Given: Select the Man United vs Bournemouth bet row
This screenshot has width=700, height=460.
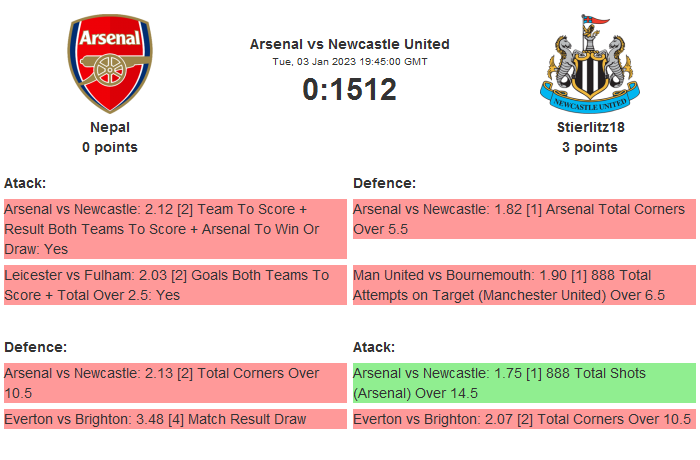Looking at the screenshot, I should [523, 285].
